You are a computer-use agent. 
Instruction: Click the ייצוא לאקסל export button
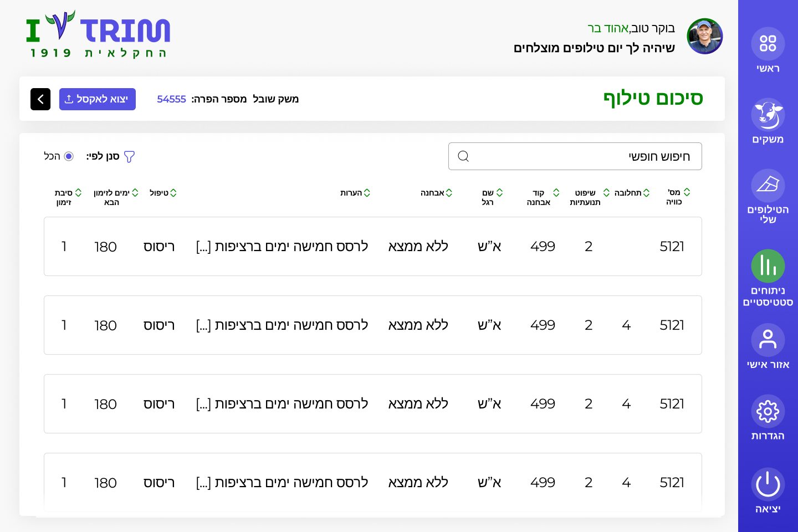[98, 99]
